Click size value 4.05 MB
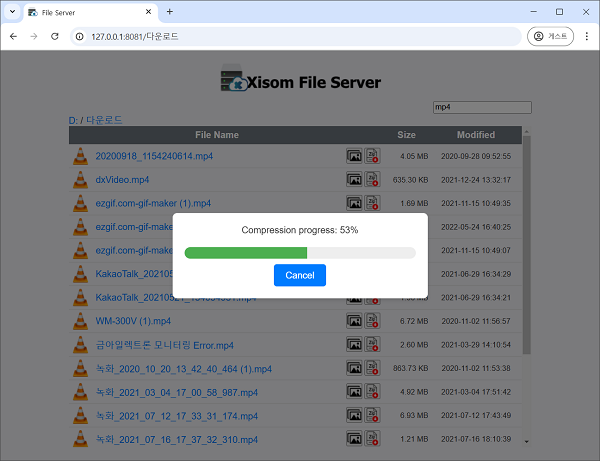The image size is (600, 461). (x=414, y=156)
